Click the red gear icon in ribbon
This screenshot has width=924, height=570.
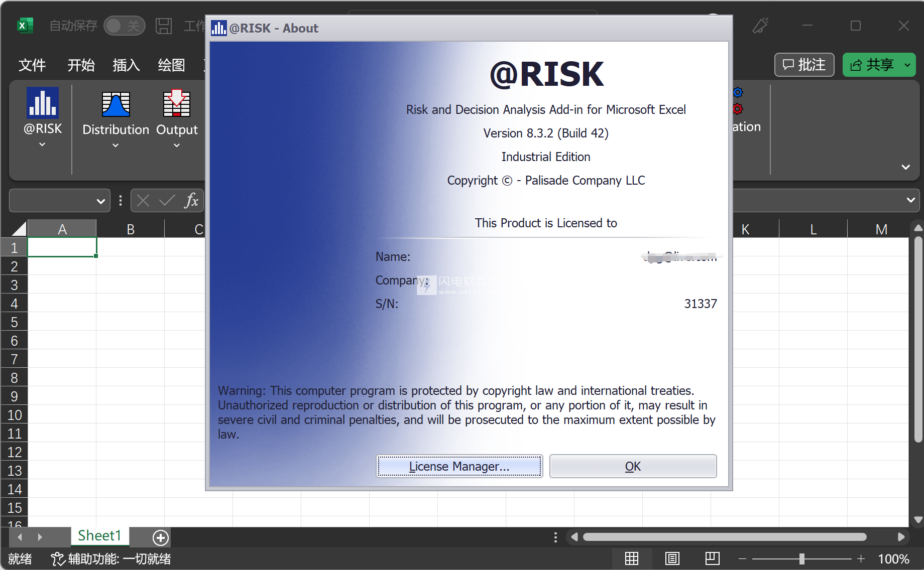738,109
